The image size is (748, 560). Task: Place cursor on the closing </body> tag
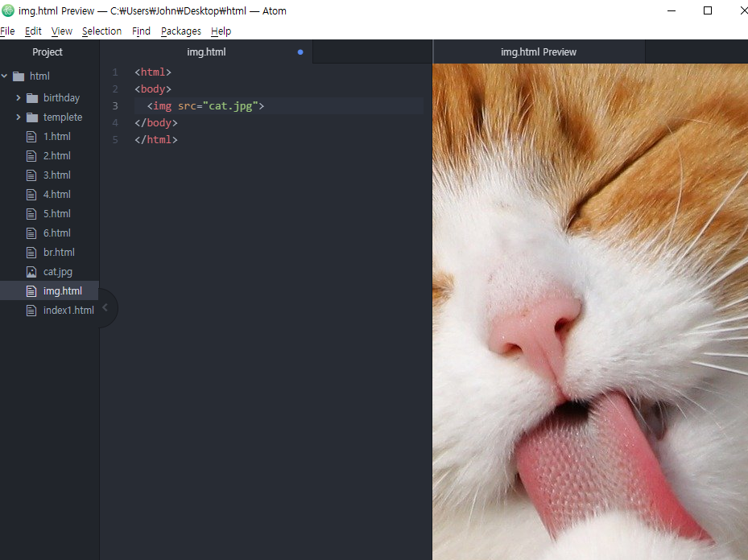pos(156,123)
